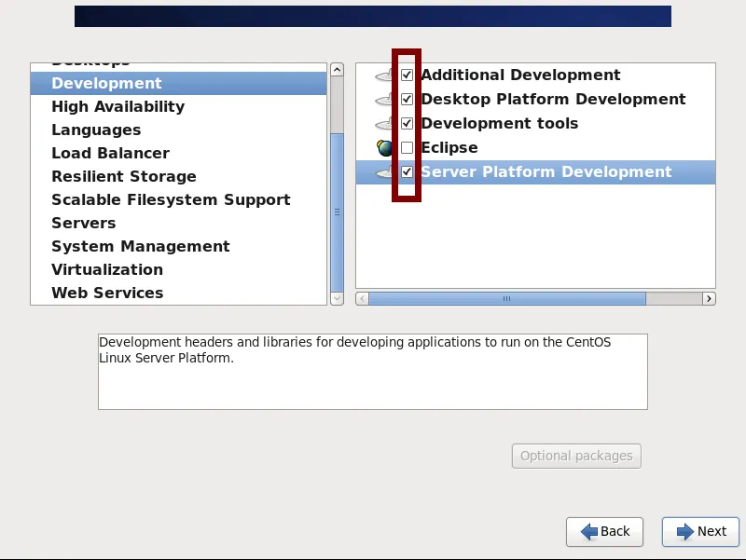Click the category list scroll up arrow
Image resolution: width=746 pixels, height=560 pixels.
(x=337, y=70)
